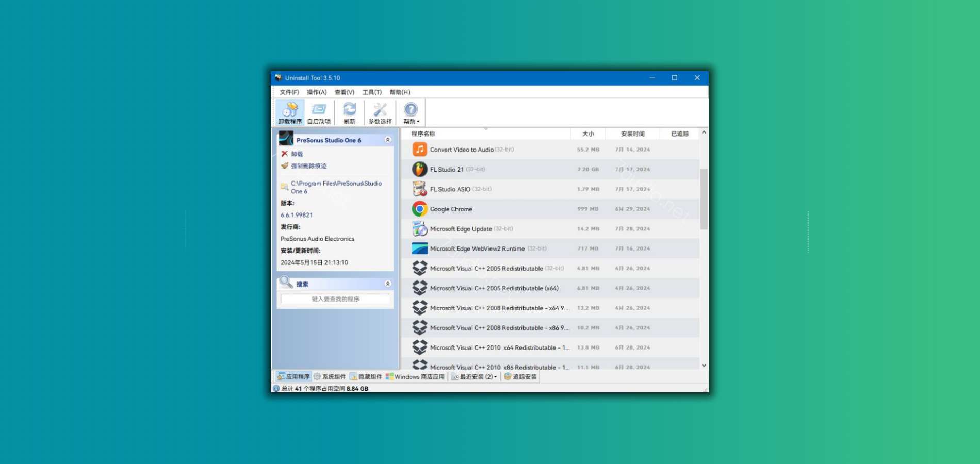Click the scrollbar up arrow of the program list
The height and width of the screenshot is (464, 980).
click(x=704, y=132)
